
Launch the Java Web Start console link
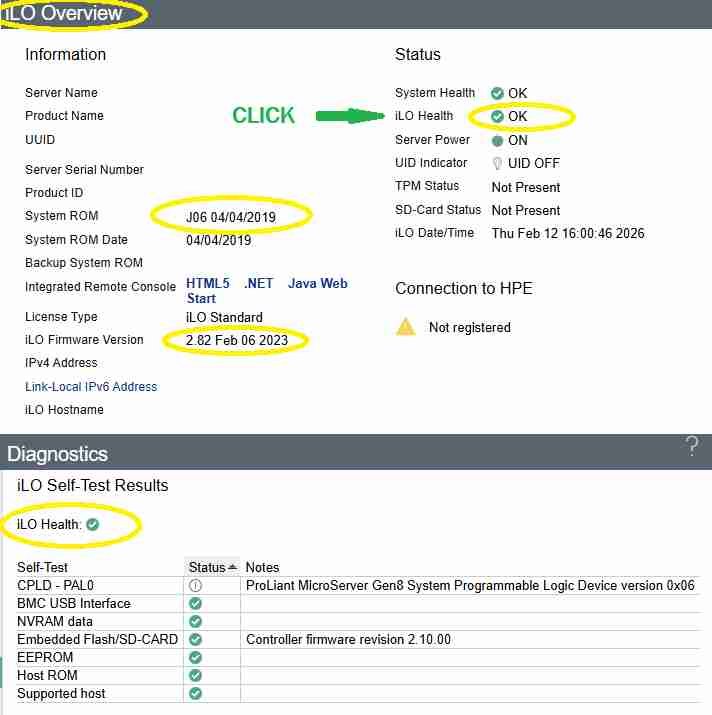[x=267, y=290]
